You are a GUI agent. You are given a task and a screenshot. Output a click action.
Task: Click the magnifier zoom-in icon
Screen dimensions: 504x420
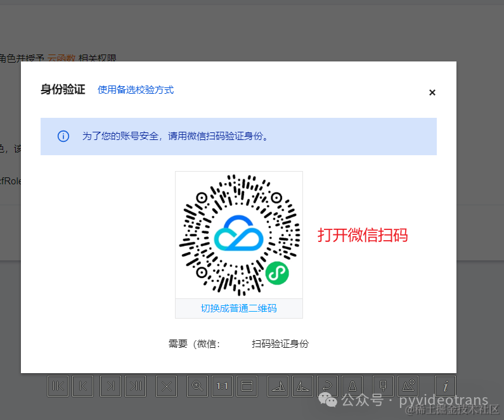tap(197, 386)
